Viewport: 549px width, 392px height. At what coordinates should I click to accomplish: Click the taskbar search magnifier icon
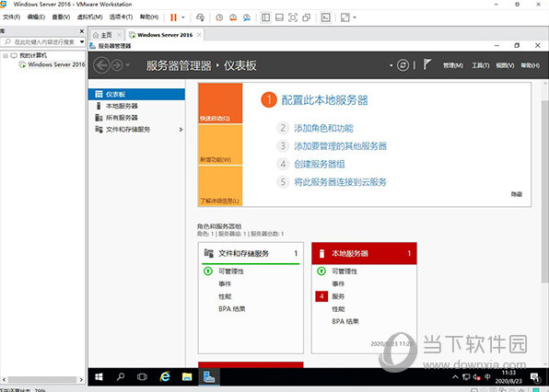tap(121, 377)
